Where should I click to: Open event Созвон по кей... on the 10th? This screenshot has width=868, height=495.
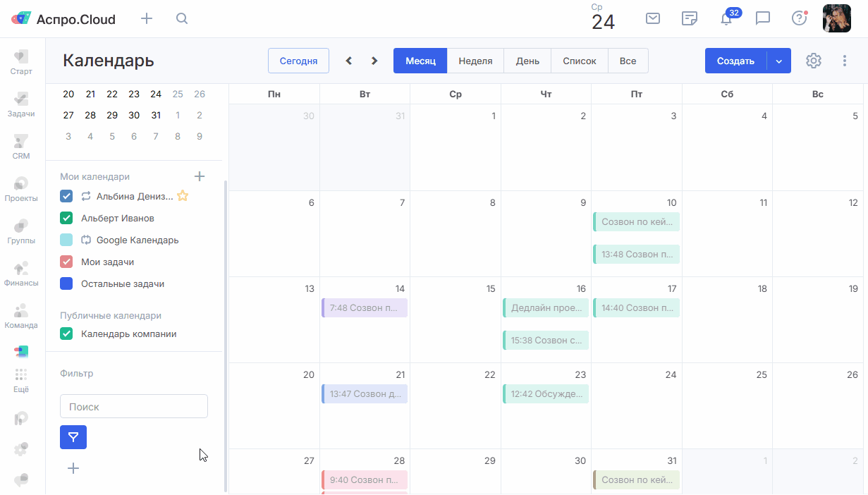pyautogui.click(x=637, y=221)
